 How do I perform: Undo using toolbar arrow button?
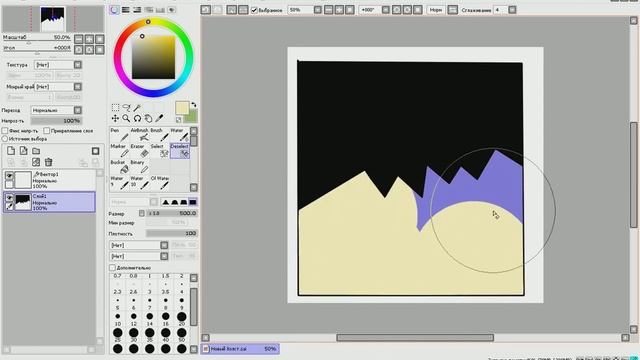coord(206,9)
